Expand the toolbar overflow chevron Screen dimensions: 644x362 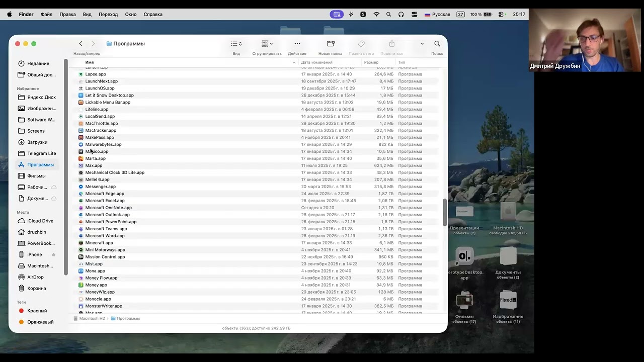coord(422,44)
